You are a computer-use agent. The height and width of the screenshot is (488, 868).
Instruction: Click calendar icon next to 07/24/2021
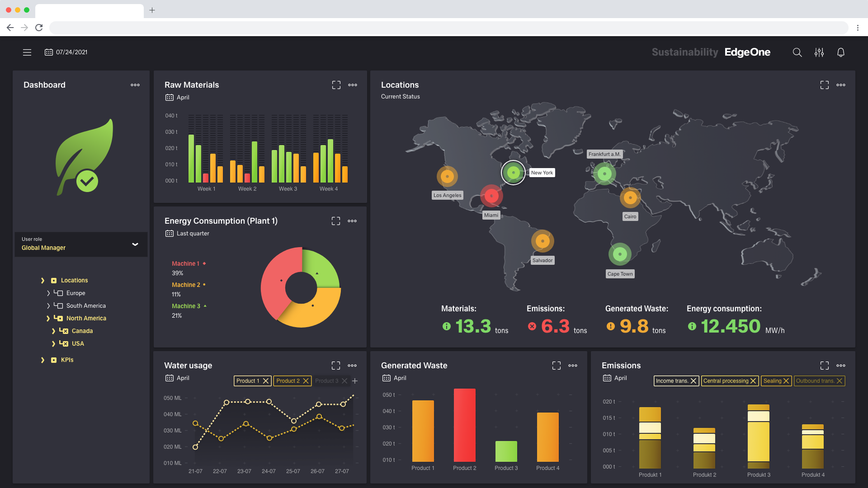coord(49,52)
